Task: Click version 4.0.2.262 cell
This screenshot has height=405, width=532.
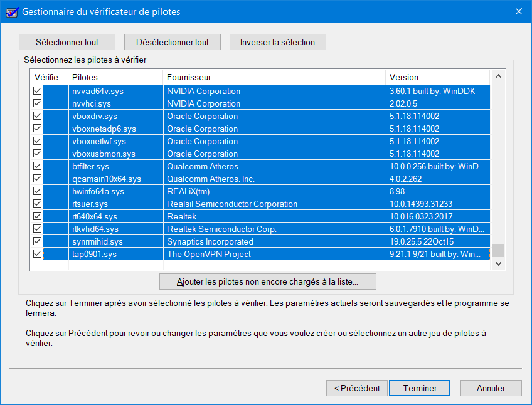Action: 438,179
